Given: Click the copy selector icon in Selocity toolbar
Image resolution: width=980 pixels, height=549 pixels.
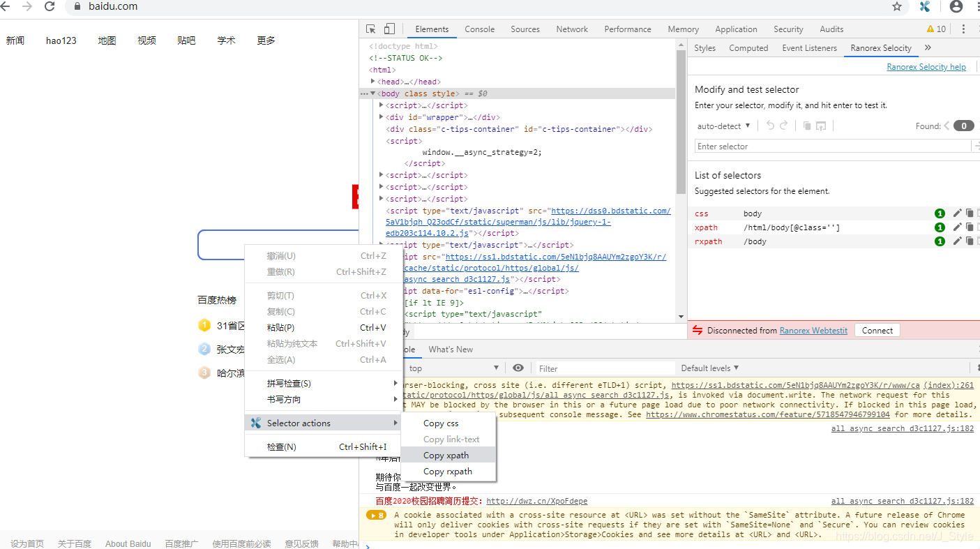Looking at the screenshot, I should pyautogui.click(x=806, y=126).
